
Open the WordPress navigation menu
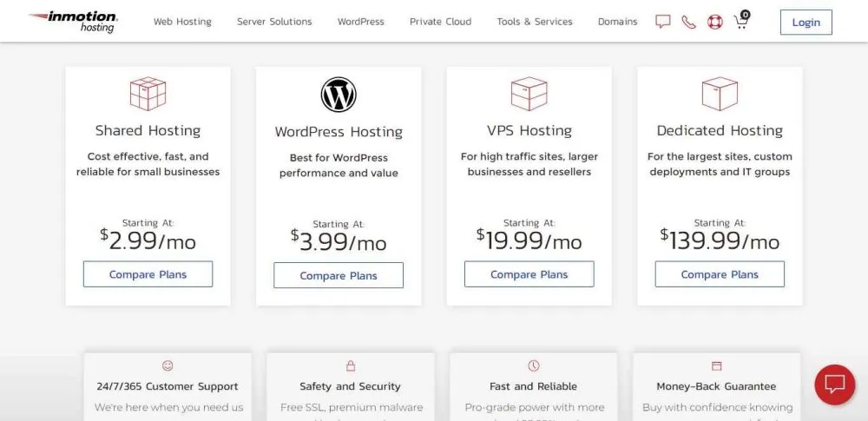coord(360,22)
